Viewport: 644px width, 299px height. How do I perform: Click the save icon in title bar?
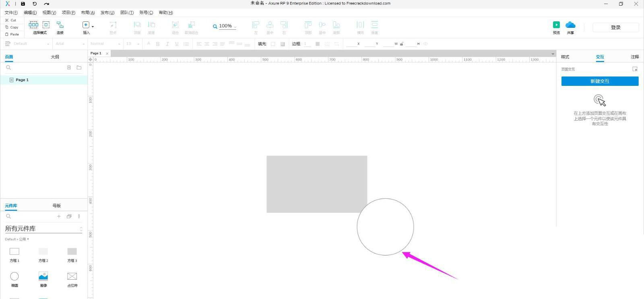pos(23,4)
